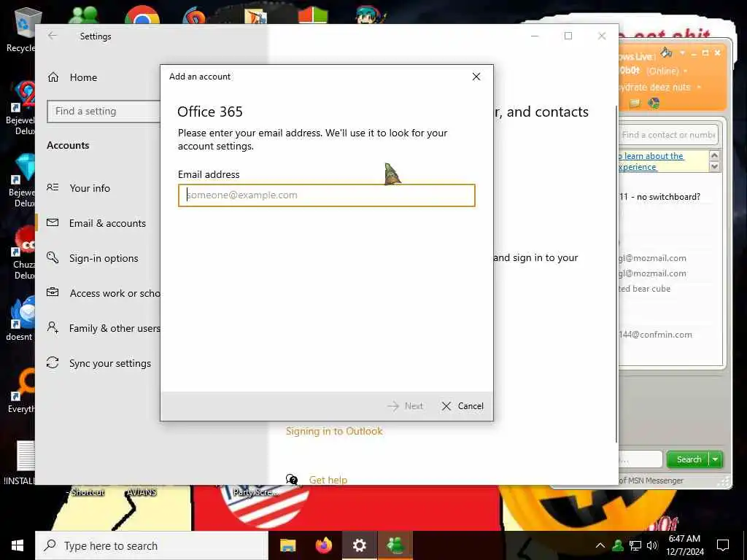Click the envelope icon for Email & accounts
Image resolution: width=747 pixels, height=560 pixels.
pyautogui.click(x=53, y=222)
